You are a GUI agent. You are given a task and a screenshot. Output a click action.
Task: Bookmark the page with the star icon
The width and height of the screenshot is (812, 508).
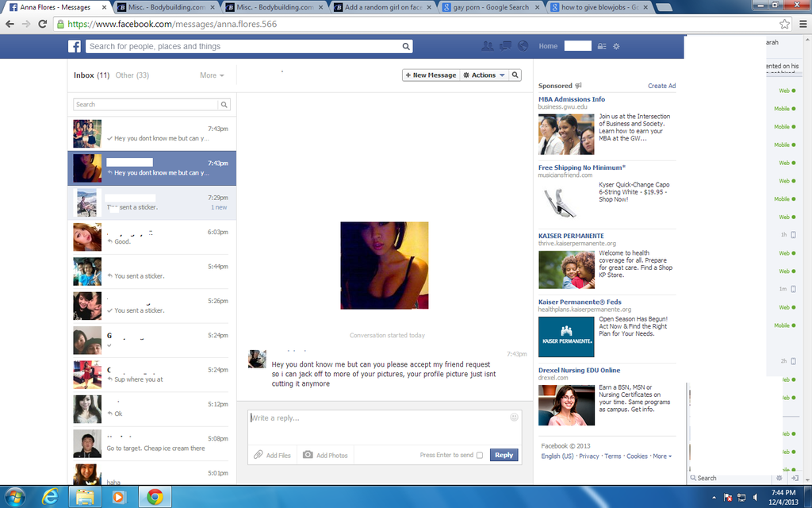pos(784,24)
